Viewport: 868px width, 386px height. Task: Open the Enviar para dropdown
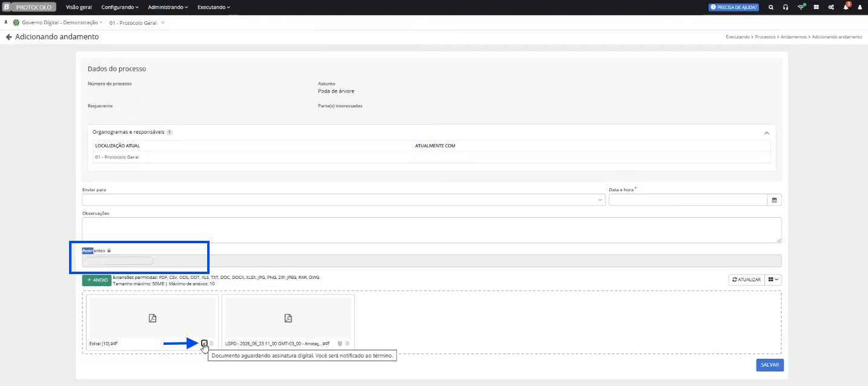pos(343,200)
